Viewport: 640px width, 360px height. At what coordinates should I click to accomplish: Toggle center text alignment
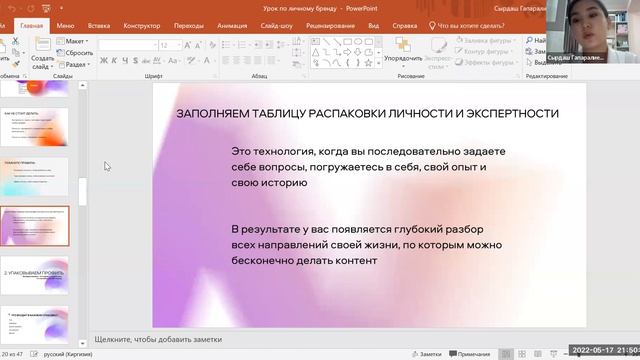(236, 60)
